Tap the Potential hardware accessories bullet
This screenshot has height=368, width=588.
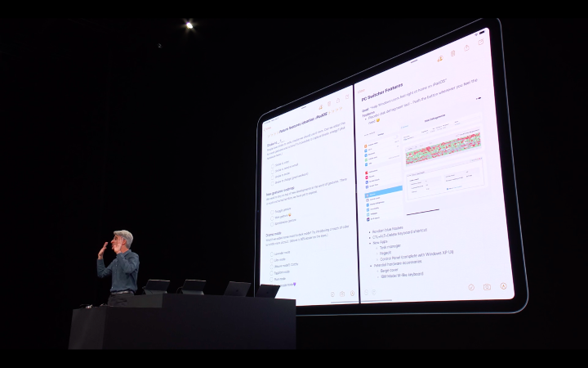398,263
